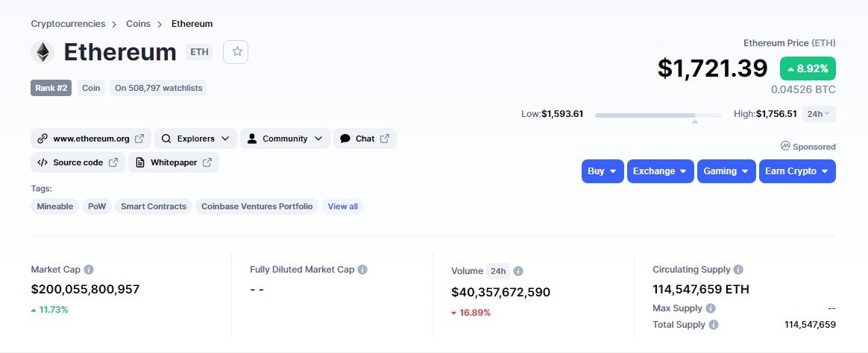Click external-link icon on Whitepaper button
Viewport: 868px width, 353px height.
coord(207,162)
